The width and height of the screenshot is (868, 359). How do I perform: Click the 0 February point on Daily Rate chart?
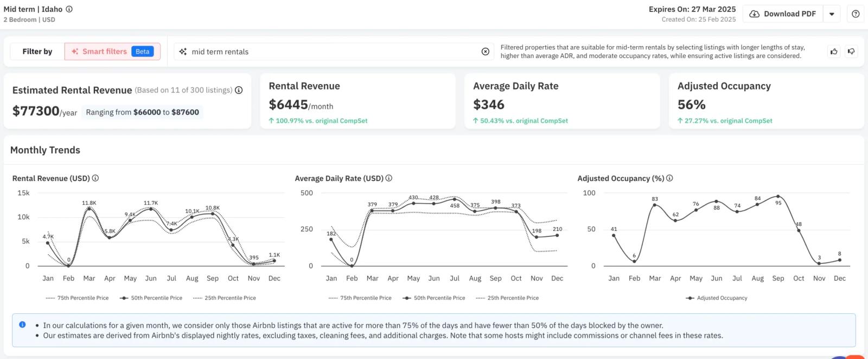point(352,266)
